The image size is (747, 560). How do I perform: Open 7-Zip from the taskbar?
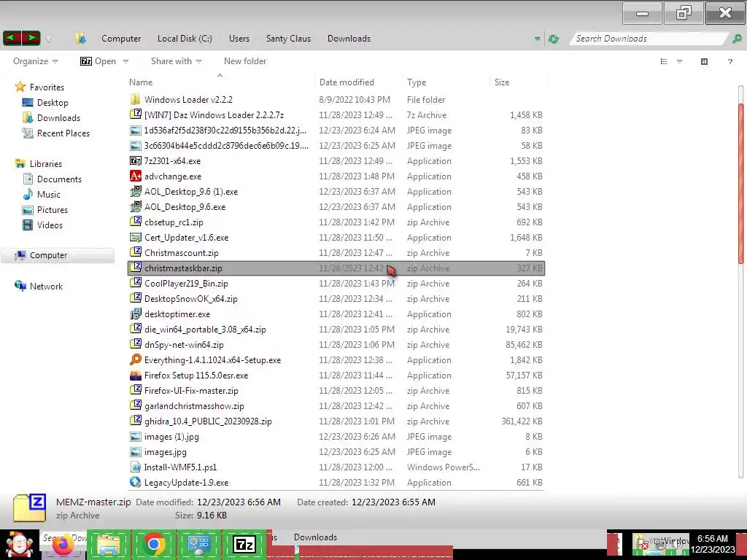(244, 544)
